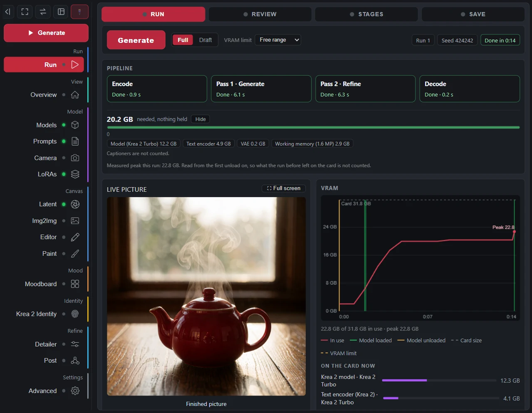Open Editor via the pencil icon
The width and height of the screenshot is (532, 413).
(x=75, y=237)
